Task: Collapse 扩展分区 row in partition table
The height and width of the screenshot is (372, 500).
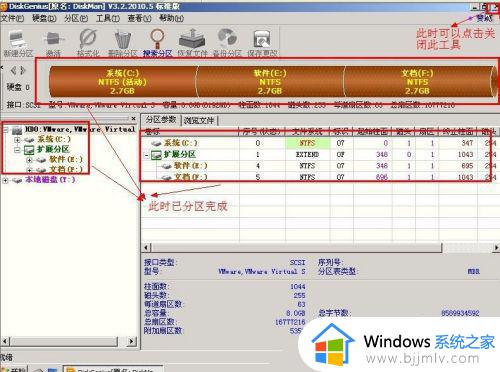Action: click(x=146, y=155)
